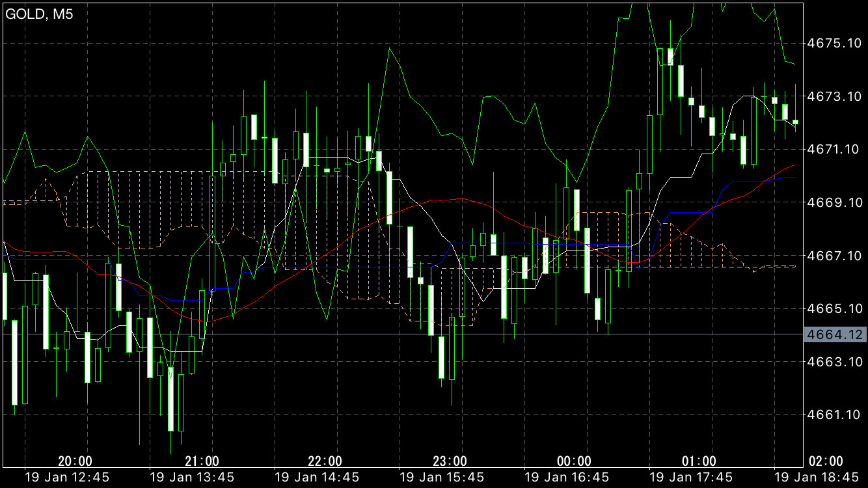This screenshot has width=868, height=488.
Task: Click the GOLD, M5 chart symbol label
Action: tap(40, 14)
